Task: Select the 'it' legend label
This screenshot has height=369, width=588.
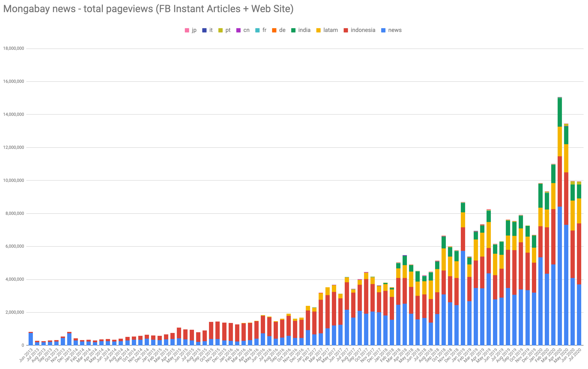Action: (x=211, y=30)
